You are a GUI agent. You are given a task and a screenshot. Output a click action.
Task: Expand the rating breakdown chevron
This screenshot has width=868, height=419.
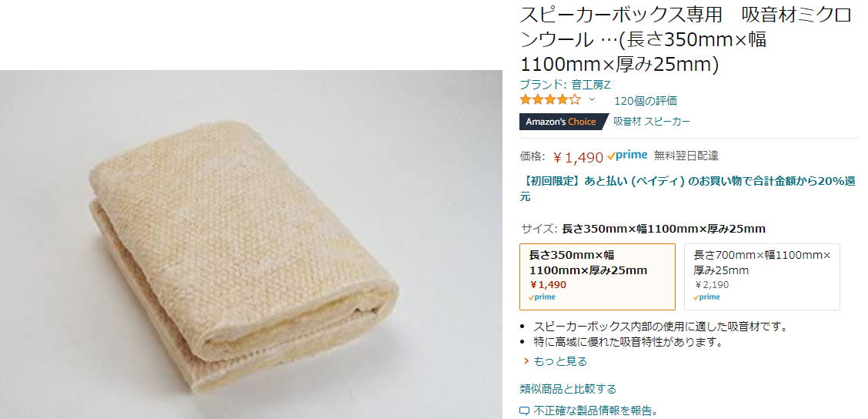(592, 100)
